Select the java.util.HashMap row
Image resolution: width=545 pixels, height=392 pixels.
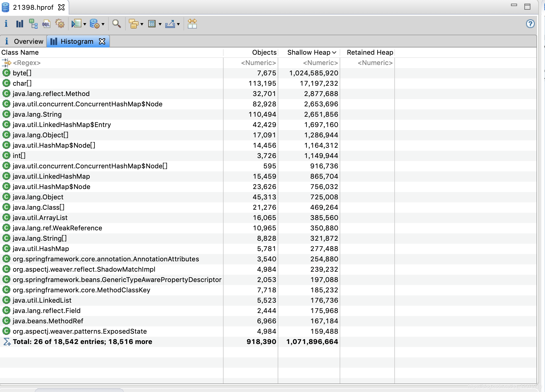[x=268, y=249]
